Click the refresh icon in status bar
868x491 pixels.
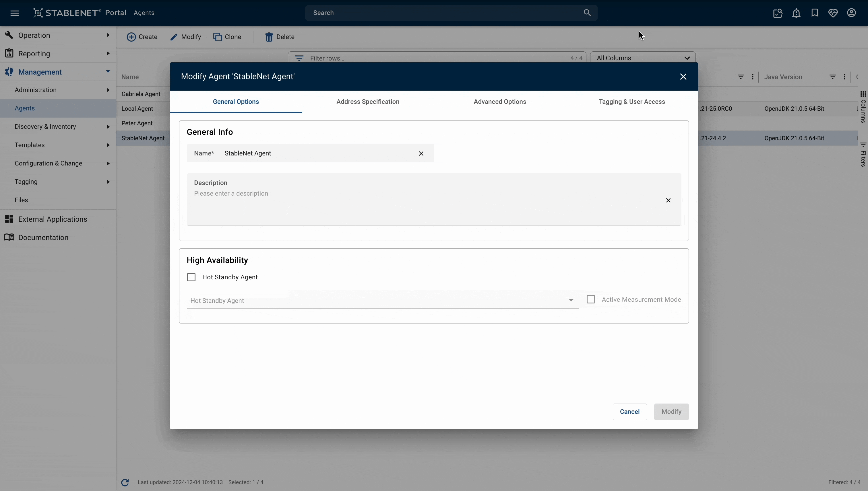pyautogui.click(x=125, y=483)
